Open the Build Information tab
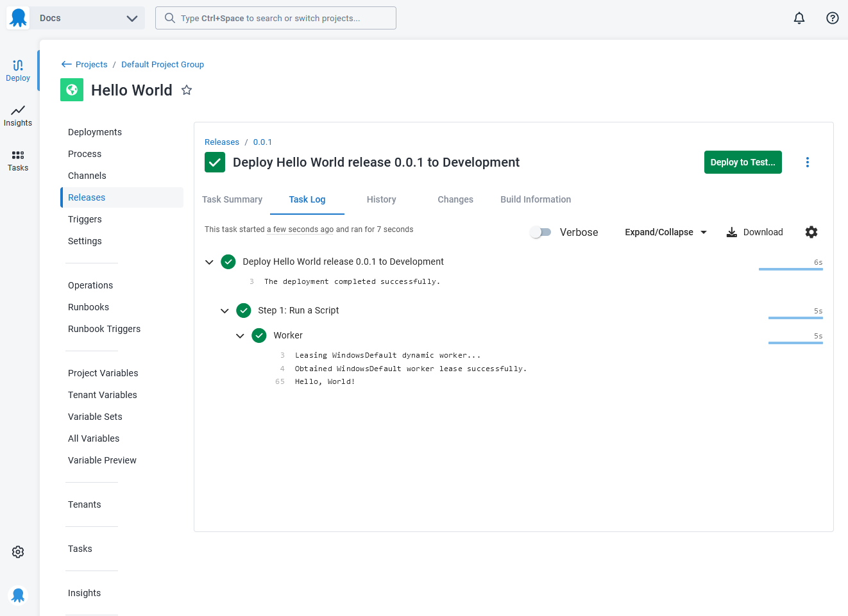 coord(536,199)
